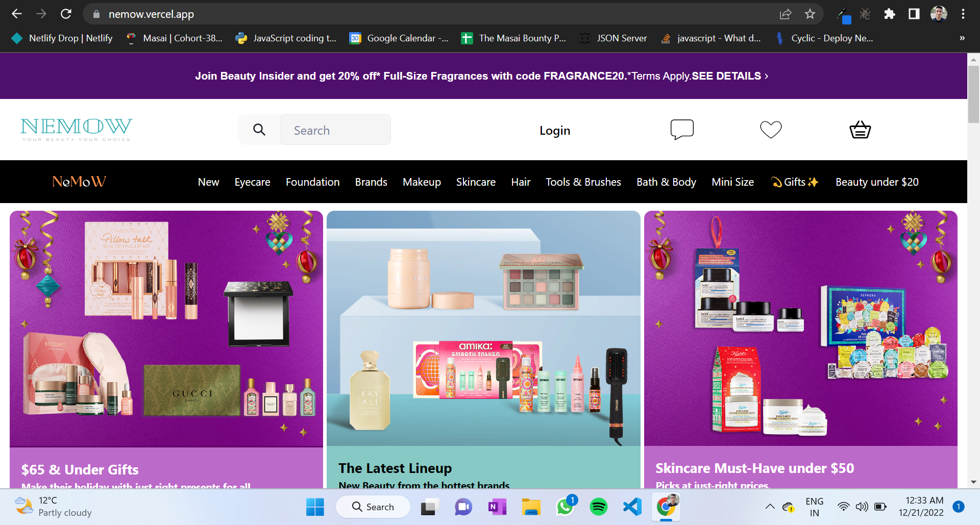This screenshot has height=525, width=980.
Task: Open the weather widget showing 12°C
Action: 54,507
